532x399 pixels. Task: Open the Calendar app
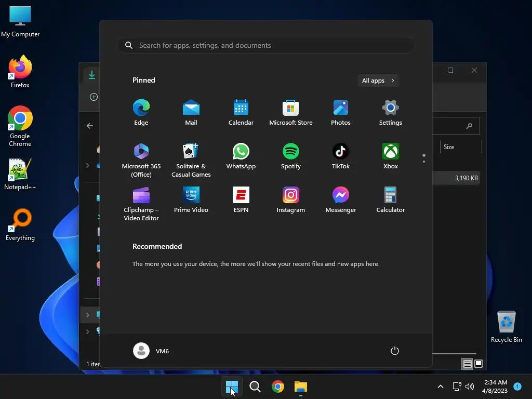click(x=241, y=113)
